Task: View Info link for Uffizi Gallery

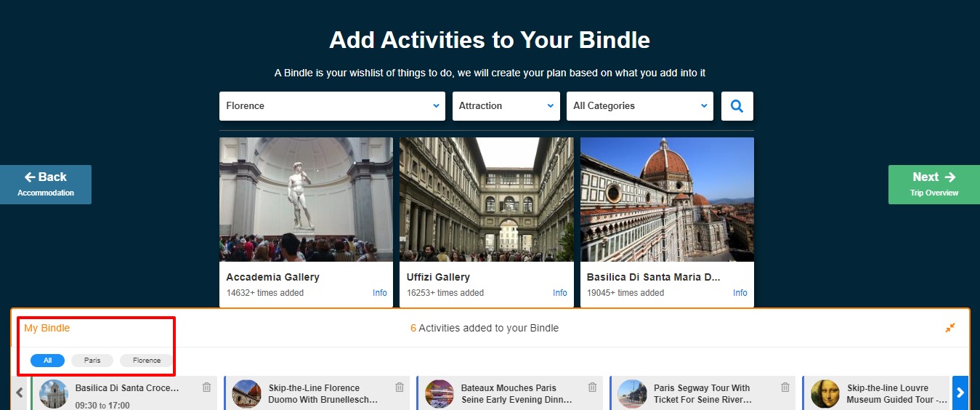Action: (559, 293)
